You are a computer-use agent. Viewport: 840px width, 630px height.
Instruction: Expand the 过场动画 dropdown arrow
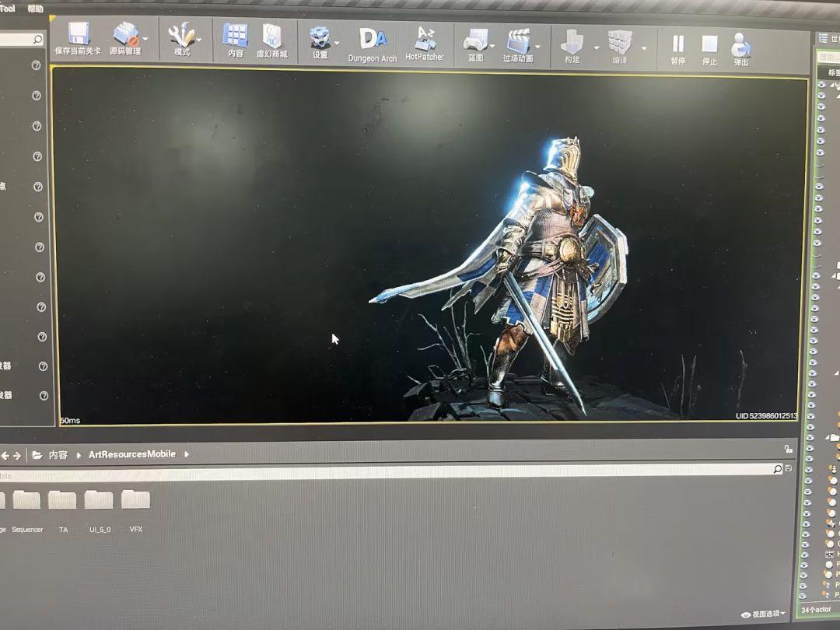538,47
